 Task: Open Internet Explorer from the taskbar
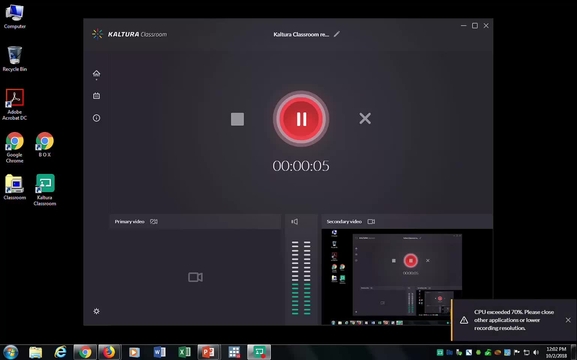[x=60, y=352]
